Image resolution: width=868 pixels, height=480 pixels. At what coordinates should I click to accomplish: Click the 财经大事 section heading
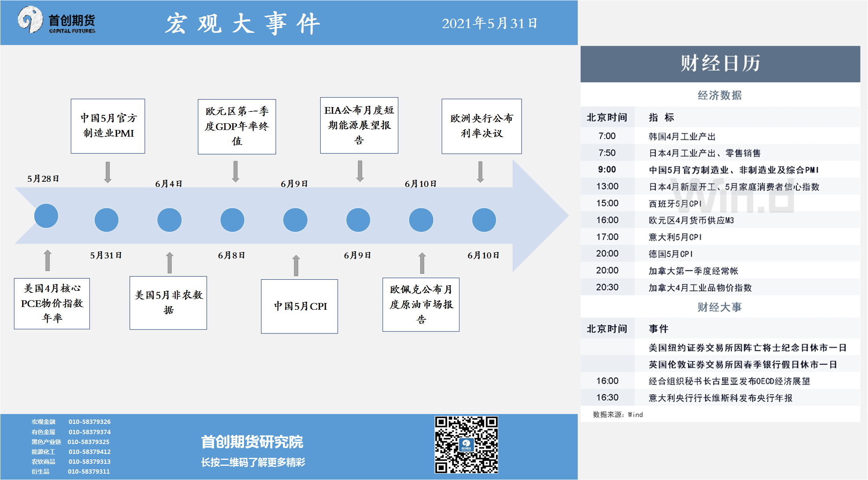point(720,307)
